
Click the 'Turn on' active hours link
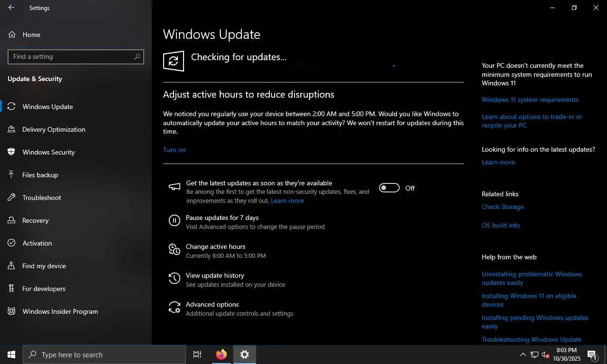pos(175,150)
